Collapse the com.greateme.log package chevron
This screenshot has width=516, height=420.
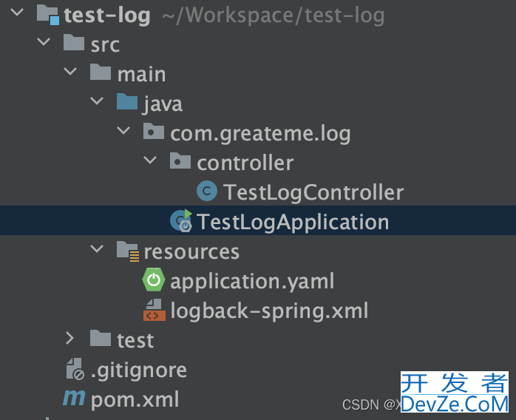click(x=123, y=131)
